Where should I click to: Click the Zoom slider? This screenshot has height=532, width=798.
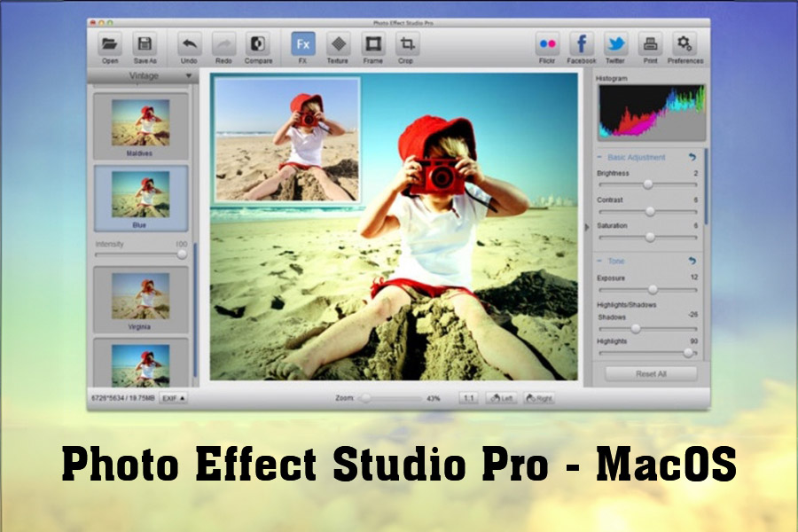390,398
